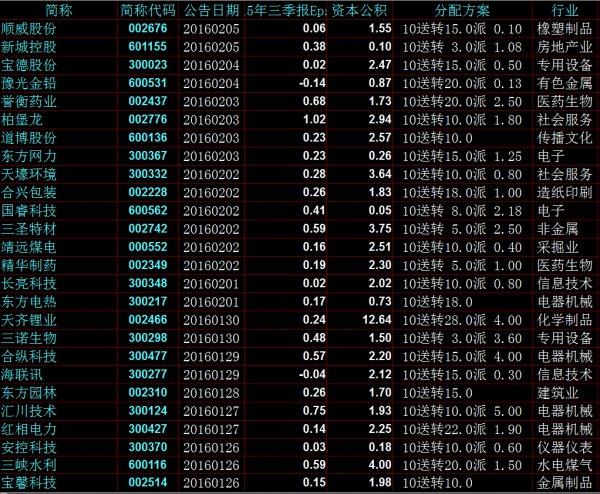Select the stock name 宝馨科技
The height and width of the screenshot is (494, 600).
pos(29,483)
